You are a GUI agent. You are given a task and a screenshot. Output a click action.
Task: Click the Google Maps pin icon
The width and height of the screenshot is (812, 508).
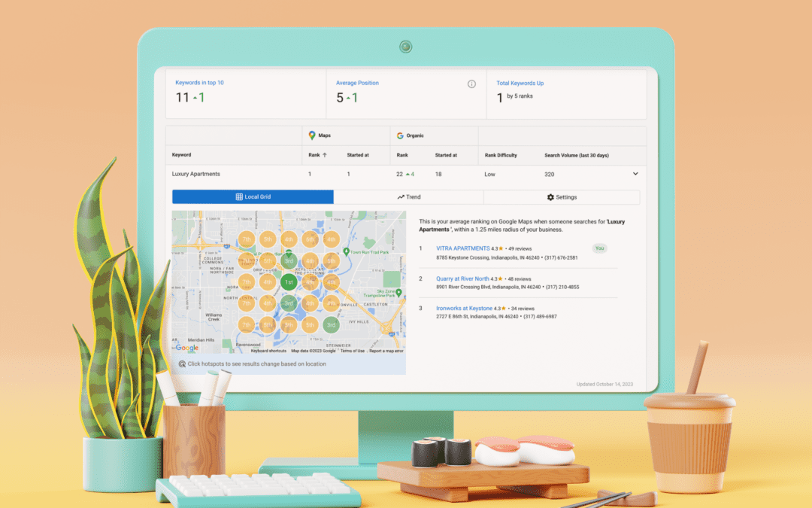(312, 135)
